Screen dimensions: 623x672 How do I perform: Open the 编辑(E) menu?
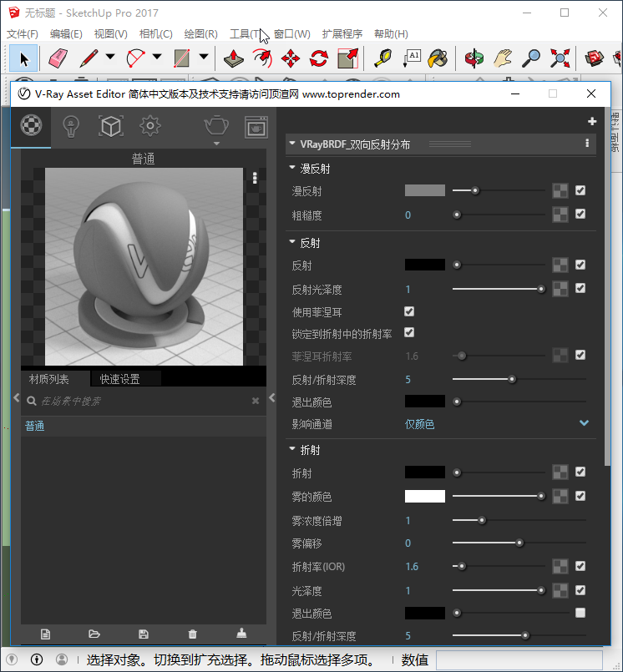point(66,34)
